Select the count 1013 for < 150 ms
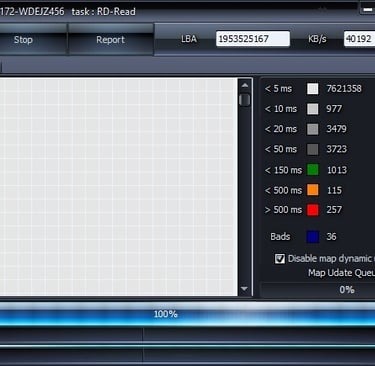Screen dimensions: 375x366 click(x=337, y=170)
